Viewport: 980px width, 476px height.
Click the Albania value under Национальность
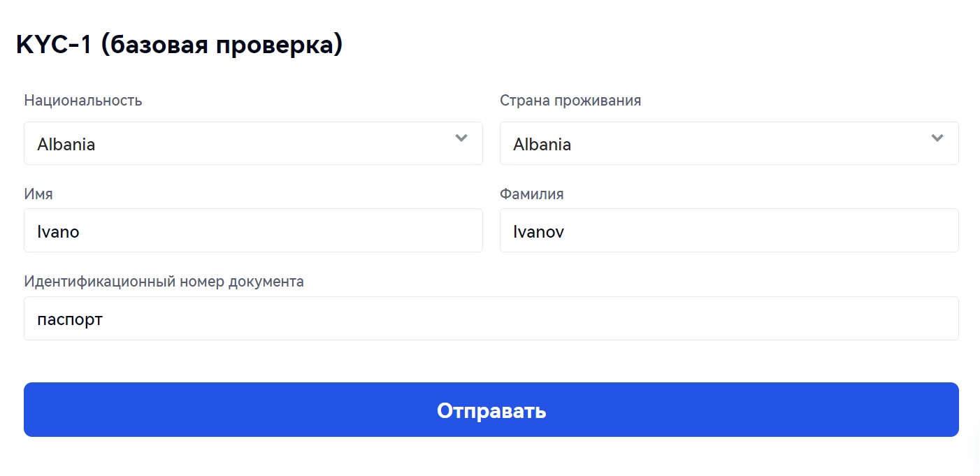(66, 145)
